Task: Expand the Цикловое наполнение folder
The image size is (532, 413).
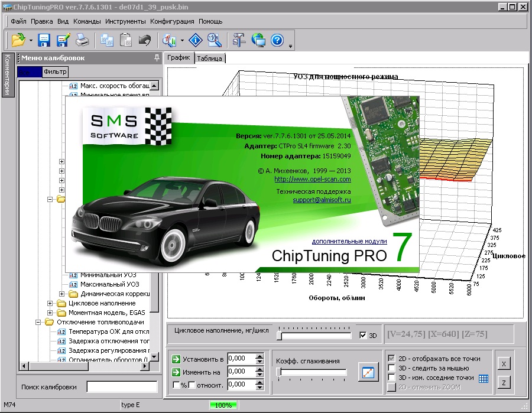Action: [x=50, y=303]
